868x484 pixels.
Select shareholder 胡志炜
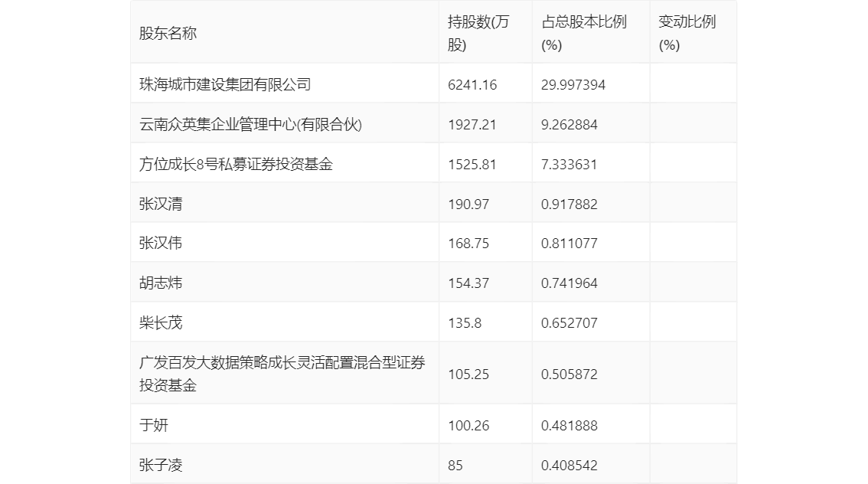(161, 283)
